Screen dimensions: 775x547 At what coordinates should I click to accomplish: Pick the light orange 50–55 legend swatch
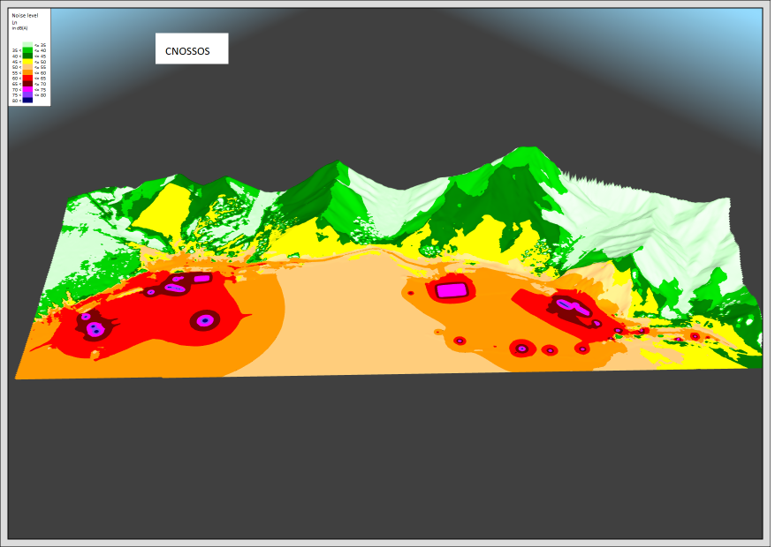click(27, 67)
